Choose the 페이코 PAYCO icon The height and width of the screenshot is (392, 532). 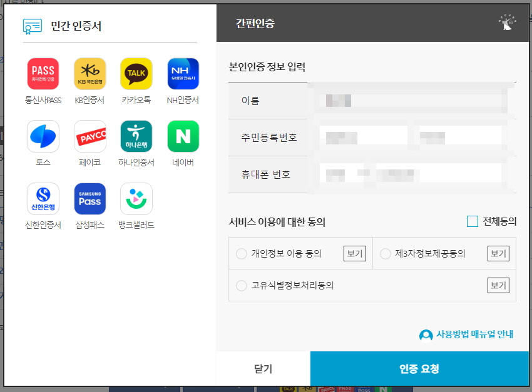tap(90, 136)
